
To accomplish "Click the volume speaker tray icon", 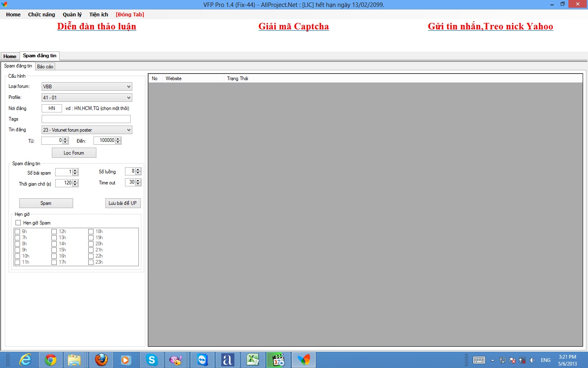I will pos(532,360).
